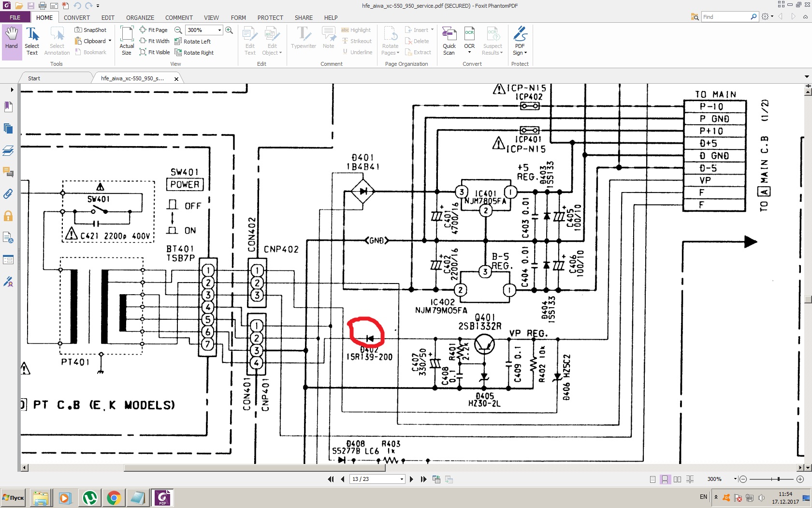The height and width of the screenshot is (508, 812).
Task: Open the Digital Signatures side panel
Action: (8, 282)
